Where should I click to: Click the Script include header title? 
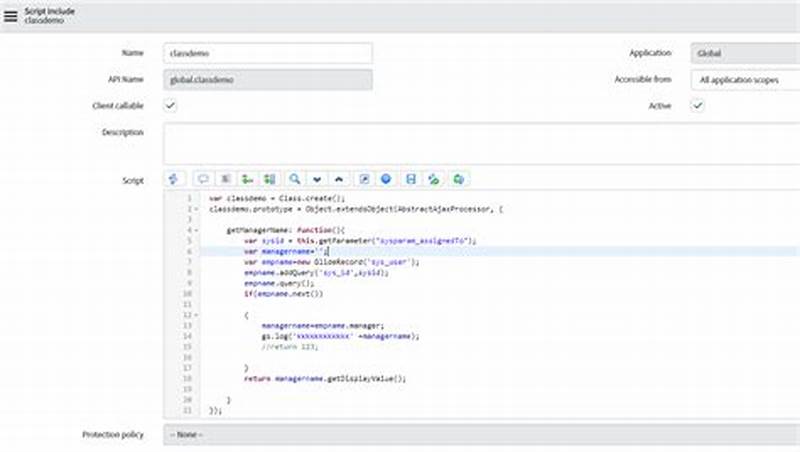coord(49,11)
